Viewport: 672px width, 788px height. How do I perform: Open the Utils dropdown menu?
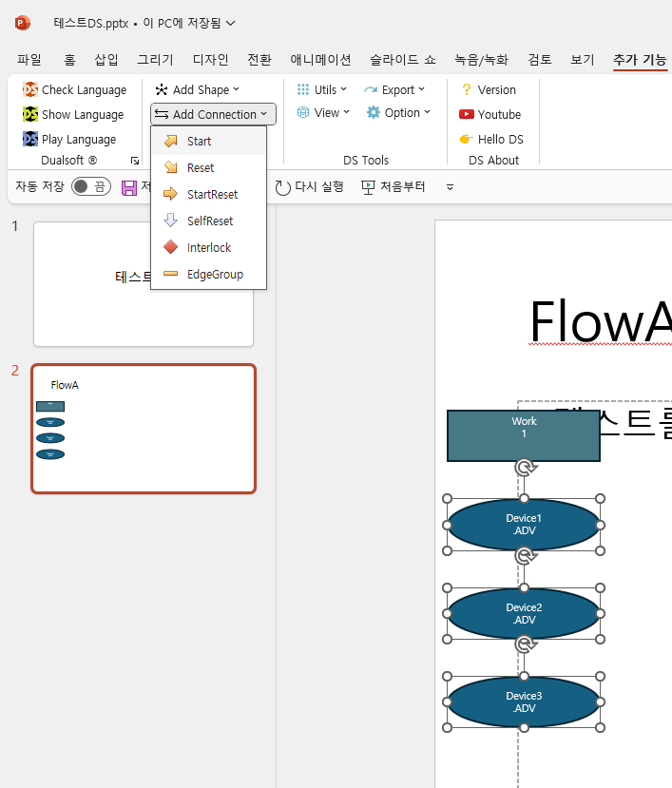pos(322,90)
